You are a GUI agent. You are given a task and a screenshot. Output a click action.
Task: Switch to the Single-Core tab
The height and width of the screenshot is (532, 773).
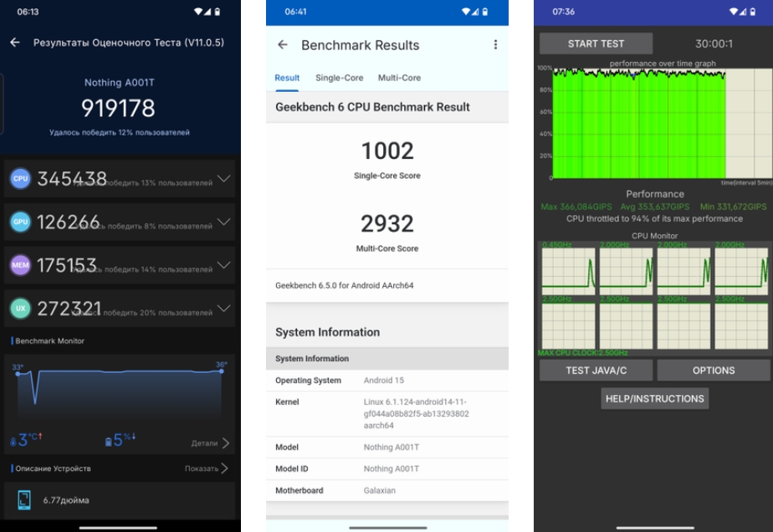(x=339, y=78)
